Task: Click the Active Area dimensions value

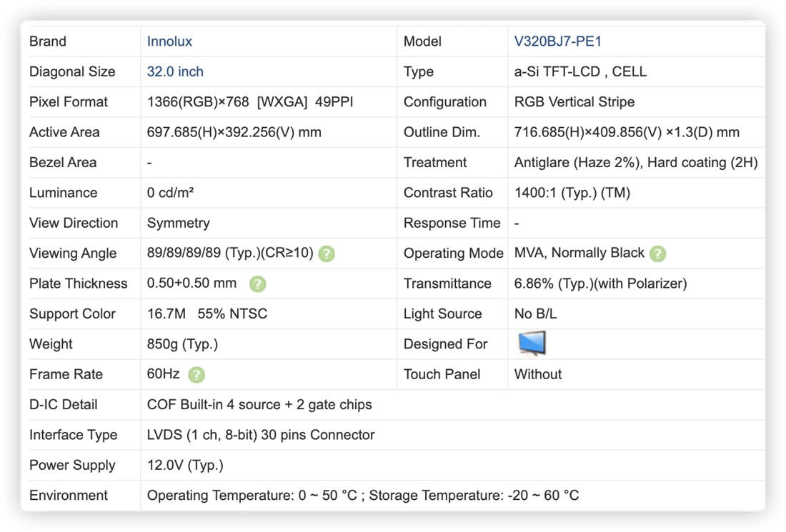Action: click(x=234, y=132)
